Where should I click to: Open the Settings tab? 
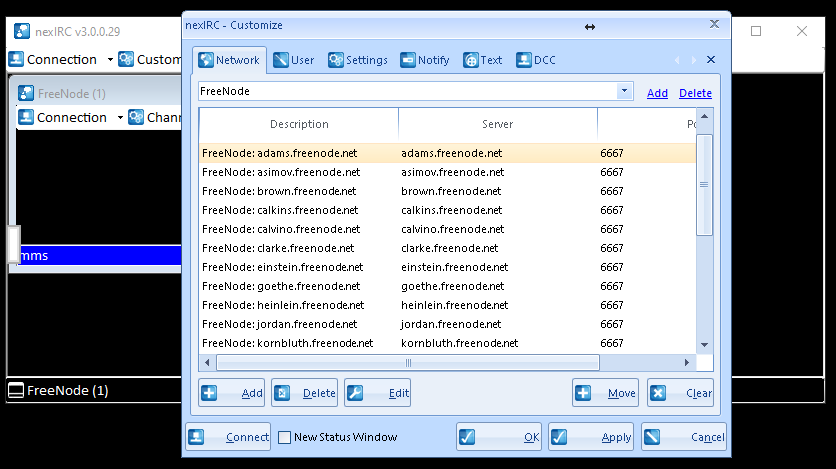pyautogui.click(x=358, y=60)
